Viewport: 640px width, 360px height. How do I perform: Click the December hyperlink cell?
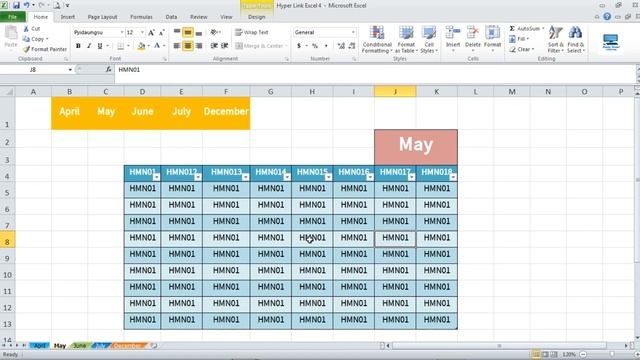[226, 113]
